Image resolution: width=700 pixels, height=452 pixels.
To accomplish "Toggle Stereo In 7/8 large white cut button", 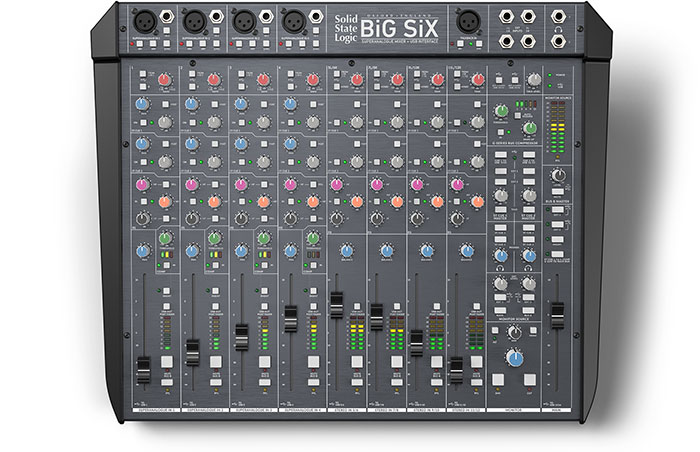I will 396,361.
